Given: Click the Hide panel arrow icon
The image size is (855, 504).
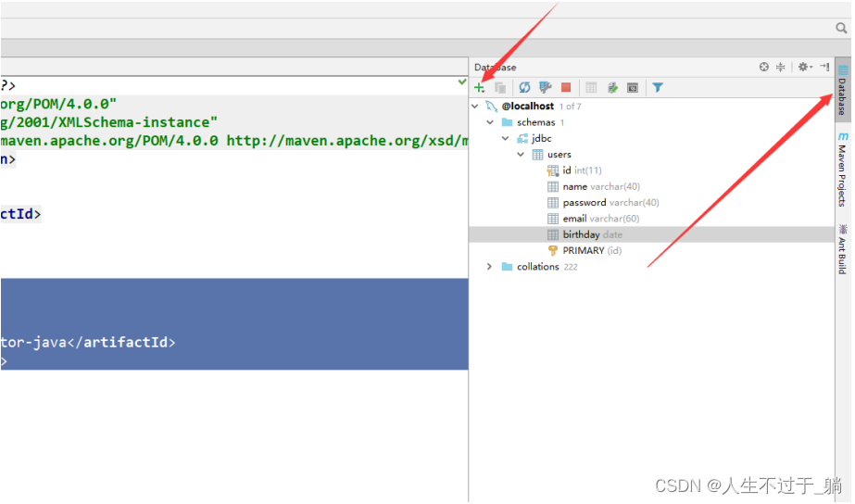Looking at the screenshot, I should (x=824, y=67).
